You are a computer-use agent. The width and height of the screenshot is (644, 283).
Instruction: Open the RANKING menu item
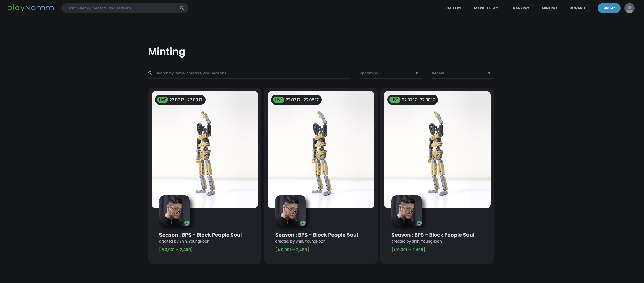point(521,8)
